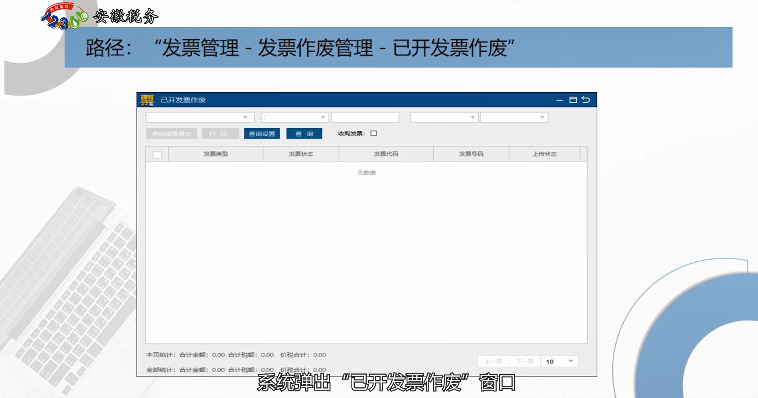Open the first filter dropdown
The height and width of the screenshot is (398, 758).
(200, 118)
